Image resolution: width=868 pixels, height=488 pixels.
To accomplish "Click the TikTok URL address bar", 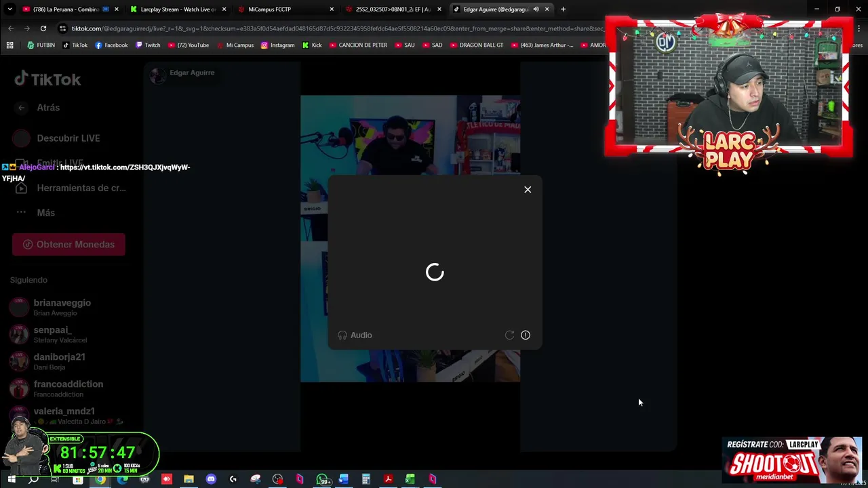I will (339, 28).
